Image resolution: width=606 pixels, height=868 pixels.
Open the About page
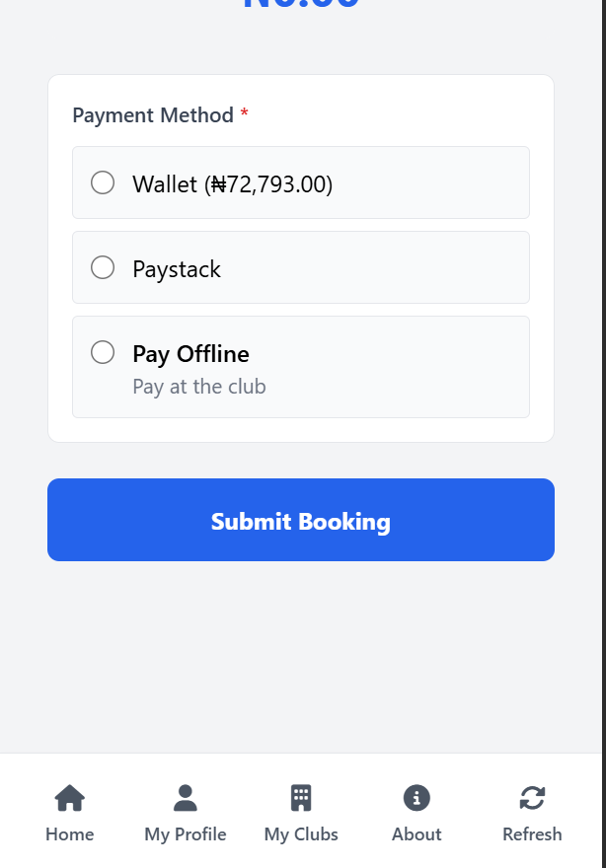416,814
